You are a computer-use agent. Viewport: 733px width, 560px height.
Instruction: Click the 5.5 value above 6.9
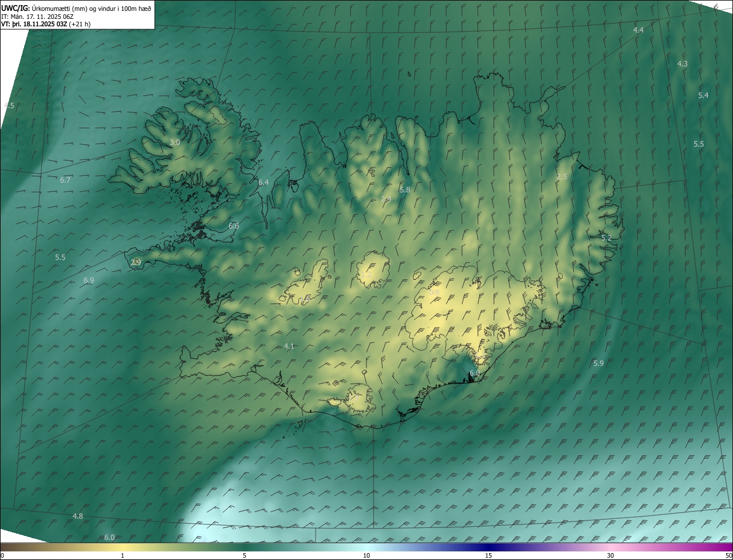click(x=60, y=257)
